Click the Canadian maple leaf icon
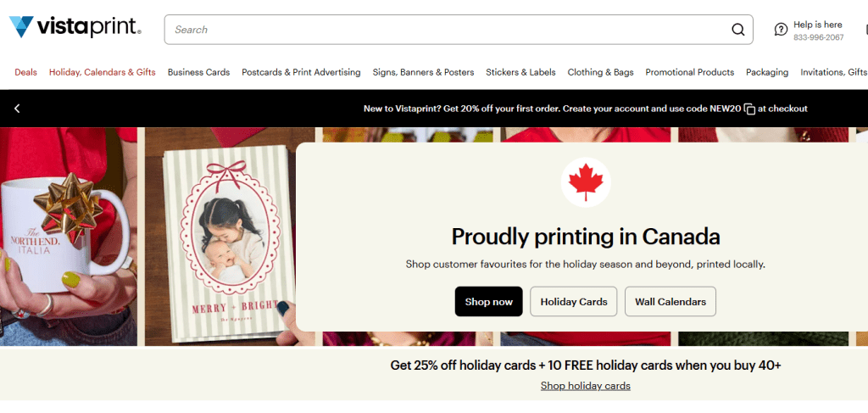The image size is (868, 413). pos(586,181)
